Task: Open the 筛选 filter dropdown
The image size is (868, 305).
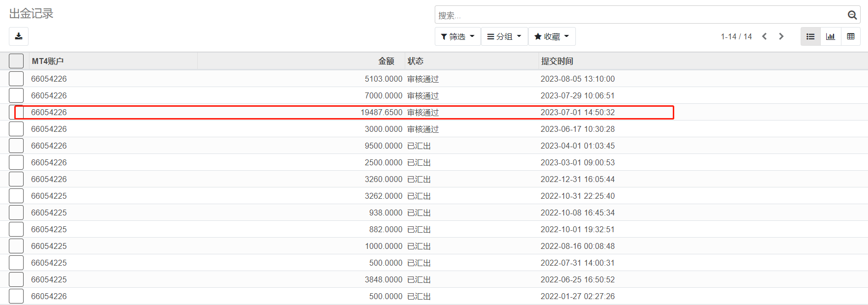Action: coord(457,36)
